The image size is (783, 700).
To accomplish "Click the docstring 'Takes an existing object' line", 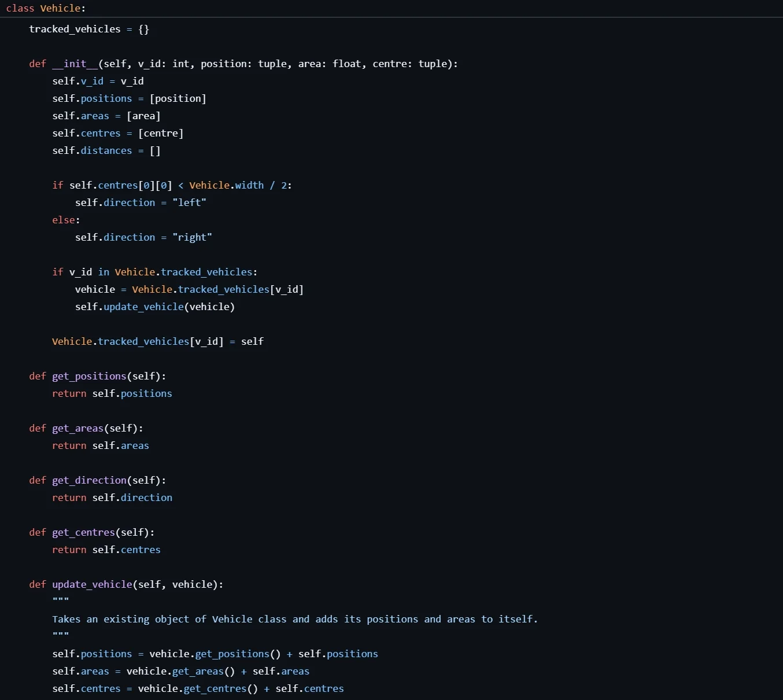I will point(295,619).
